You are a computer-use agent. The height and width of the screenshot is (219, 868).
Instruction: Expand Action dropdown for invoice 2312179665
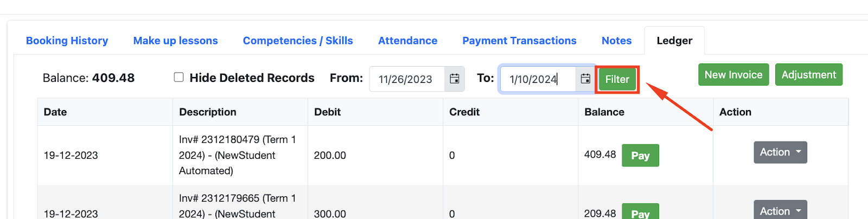[780, 211]
